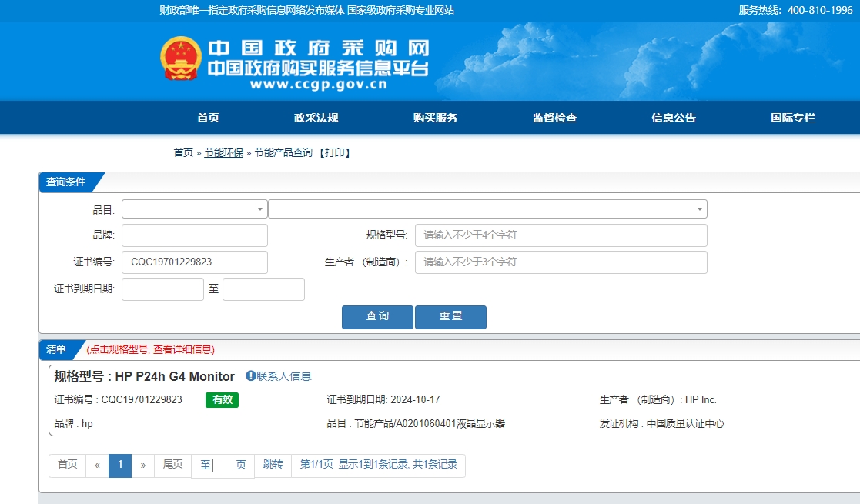Image resolution: width=860 pixels, height=504 pixels.
Task: Click the 证书到期日期 end date field
Action: point(264,289)
